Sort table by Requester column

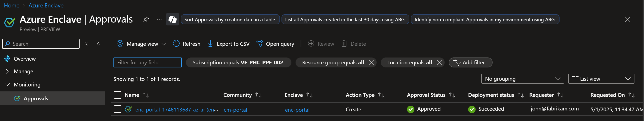(560, 95)
